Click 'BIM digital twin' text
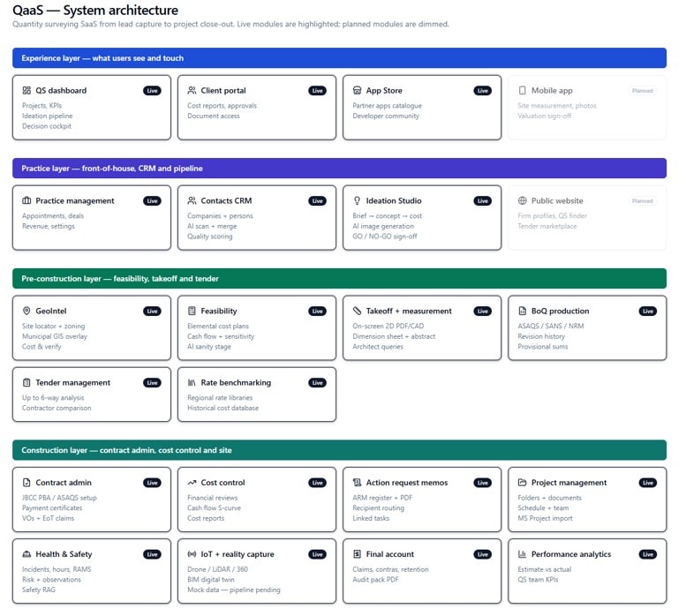686x616 pixels. coord(210,580)
